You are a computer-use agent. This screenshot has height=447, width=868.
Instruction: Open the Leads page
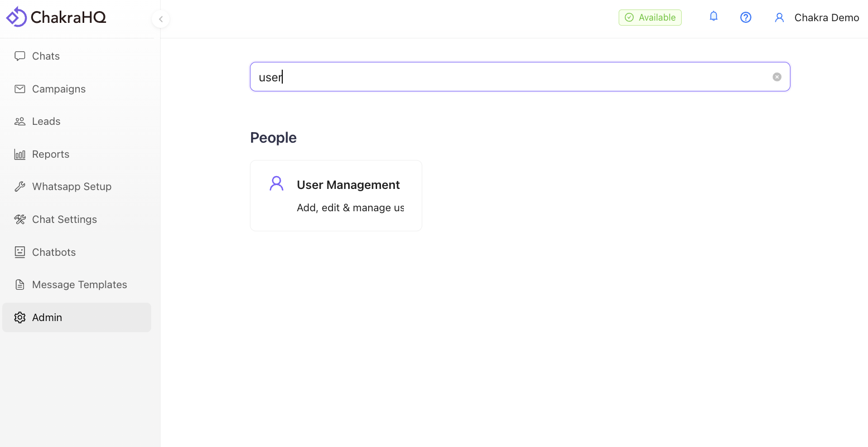(x=76, y=121)
